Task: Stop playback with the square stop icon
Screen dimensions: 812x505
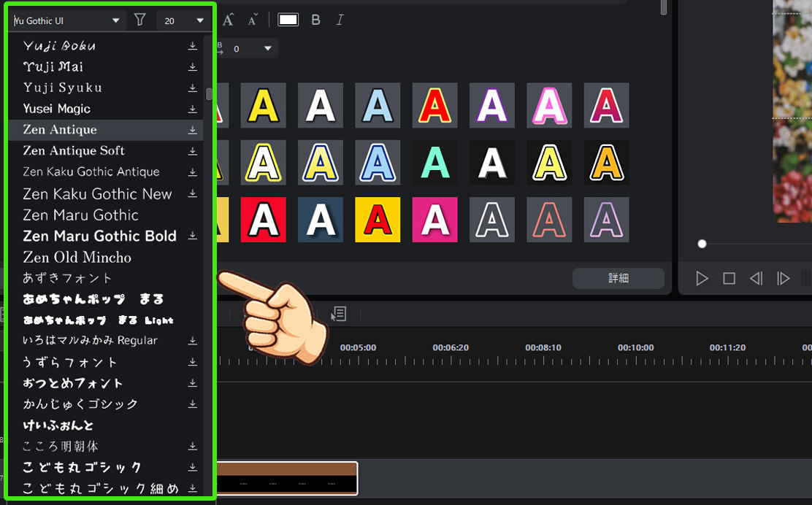Action: (x=729, y=278)
